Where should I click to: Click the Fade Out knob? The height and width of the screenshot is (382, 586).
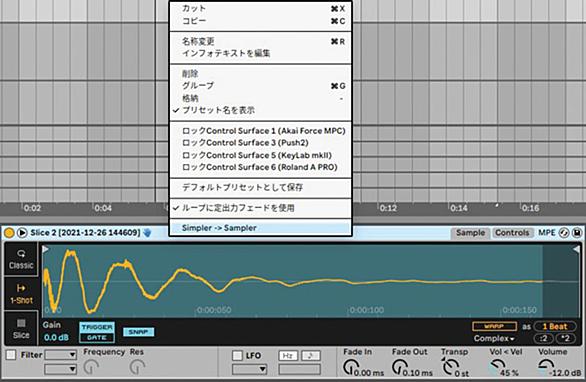400,367
